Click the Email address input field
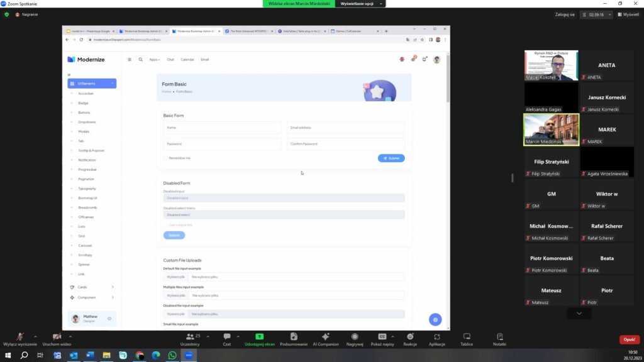Viewport: 644px width, 362px height. (345, 128)
